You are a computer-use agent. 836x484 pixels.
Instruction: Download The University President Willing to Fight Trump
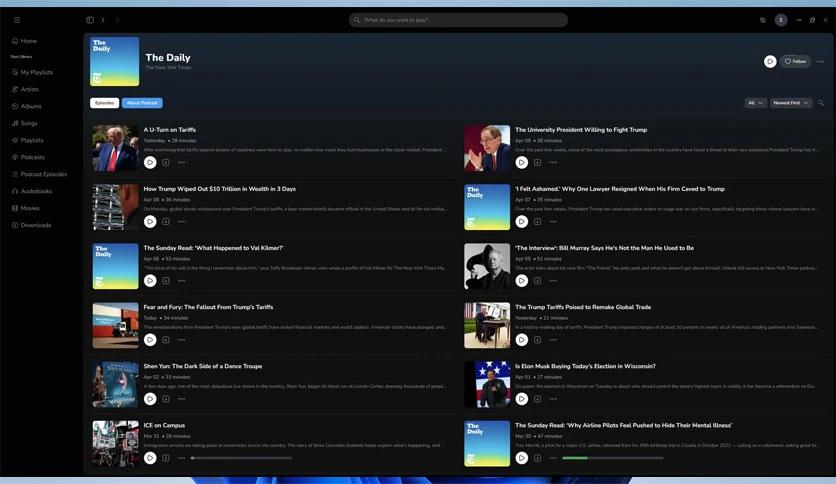537,163
